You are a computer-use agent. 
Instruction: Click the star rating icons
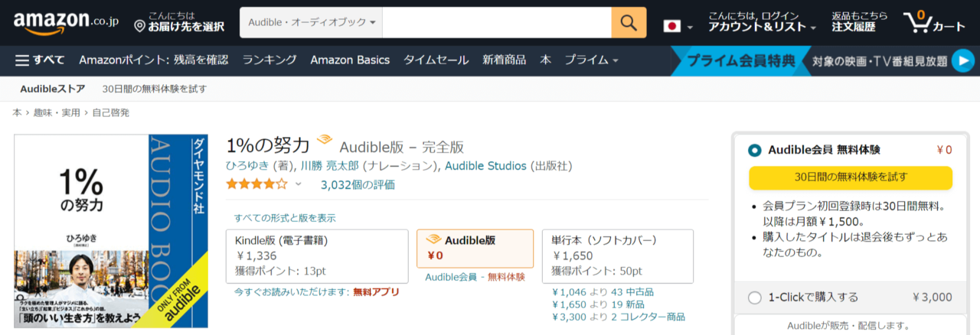pyautogui.click(x=256, y=184)
